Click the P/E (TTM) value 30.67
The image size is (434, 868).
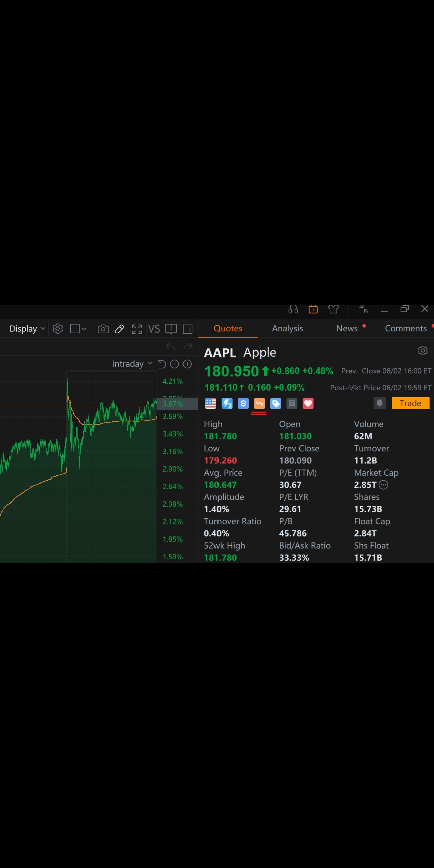click(290, 485)
